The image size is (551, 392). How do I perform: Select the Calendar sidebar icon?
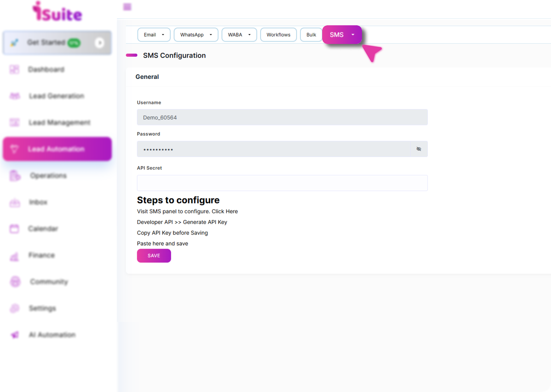coord(14,229)
